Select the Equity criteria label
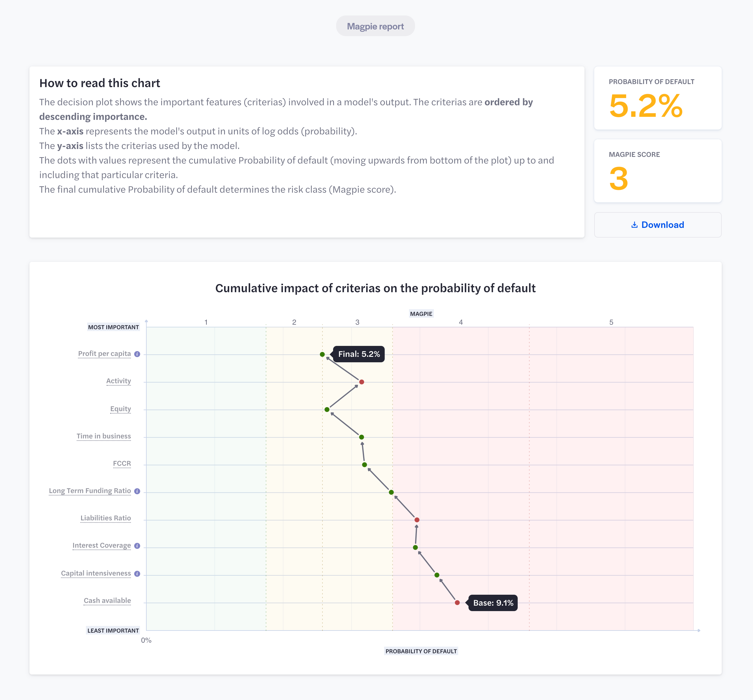This screenshot has height=700, width=753. tap(121, 409)
